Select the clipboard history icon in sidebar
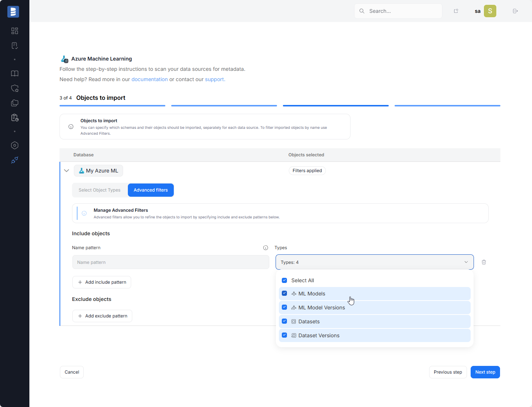532x407 pixels. point(15,117)
